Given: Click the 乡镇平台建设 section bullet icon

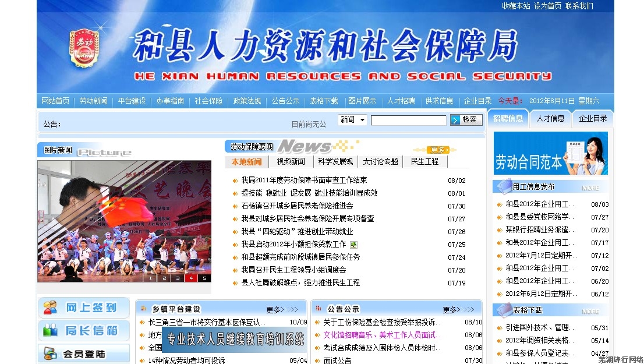Looking at the screenshot, I should tap(144, 308).
